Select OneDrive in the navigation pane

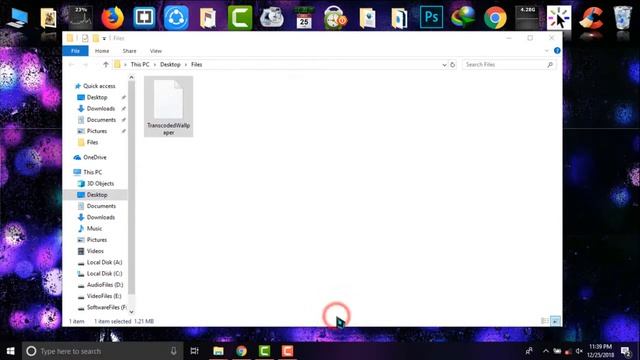95,157
